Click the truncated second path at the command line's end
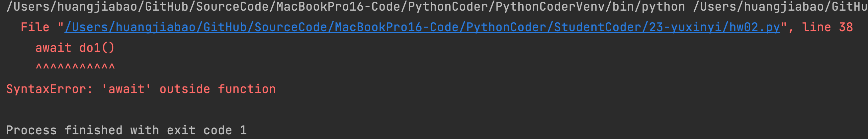Screen dimensions: 868x139 pyautogui.click(x=780, y=7)
